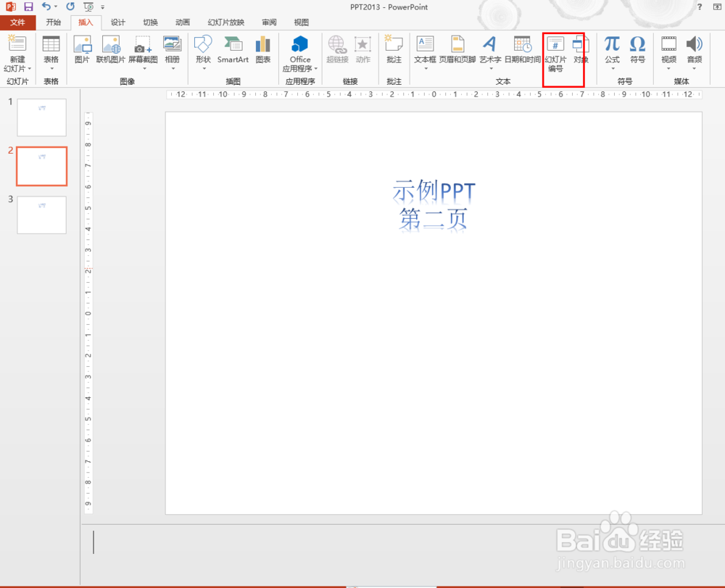
Task: Insert a Video (视频)
Action: (668, 50)
